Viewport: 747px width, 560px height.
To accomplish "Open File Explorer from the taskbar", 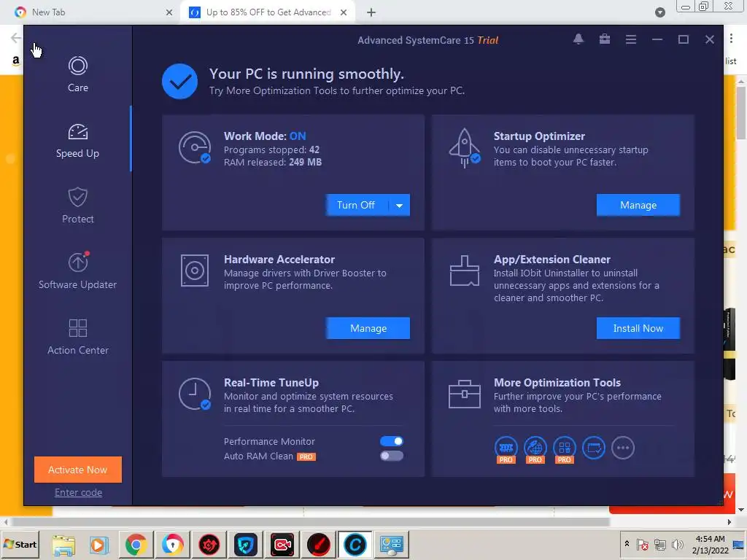I will tap(63, 545).
